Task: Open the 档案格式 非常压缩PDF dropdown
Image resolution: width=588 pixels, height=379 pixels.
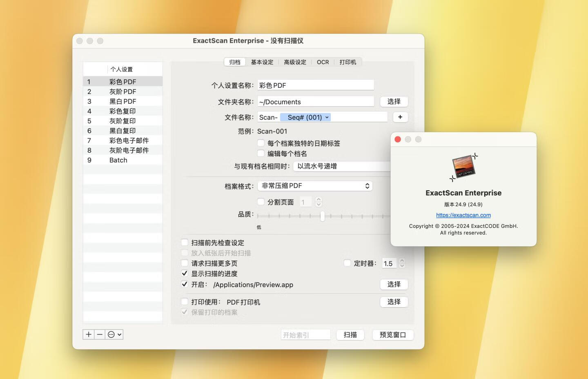Action: (x=315, y=186)
